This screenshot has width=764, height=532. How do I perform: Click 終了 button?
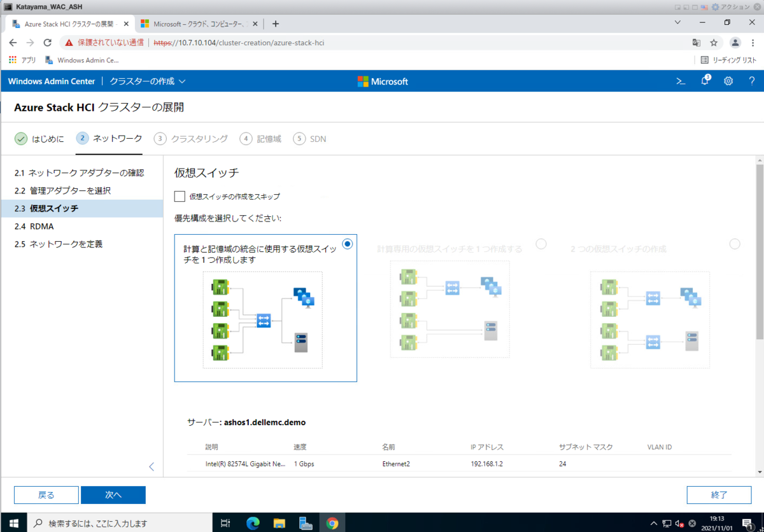719,495
